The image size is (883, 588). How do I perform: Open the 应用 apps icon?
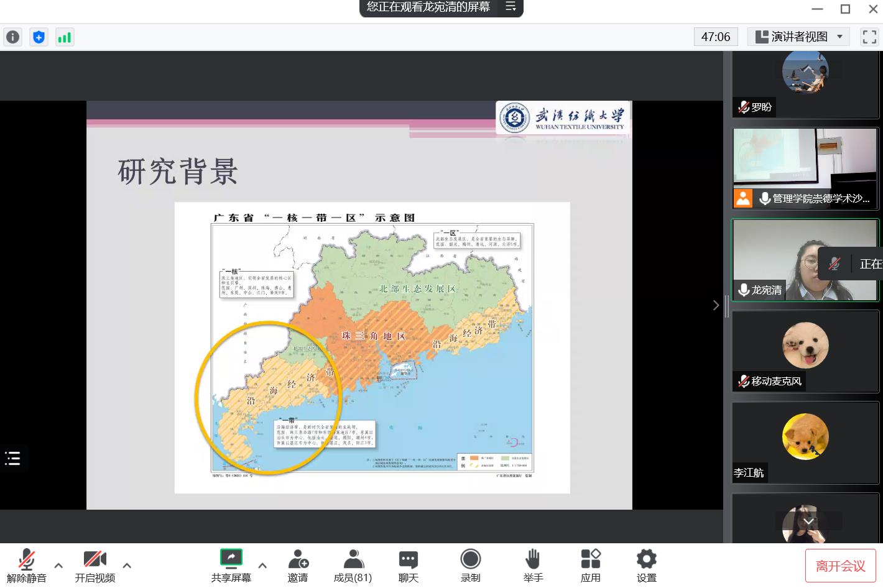(590, 565)
